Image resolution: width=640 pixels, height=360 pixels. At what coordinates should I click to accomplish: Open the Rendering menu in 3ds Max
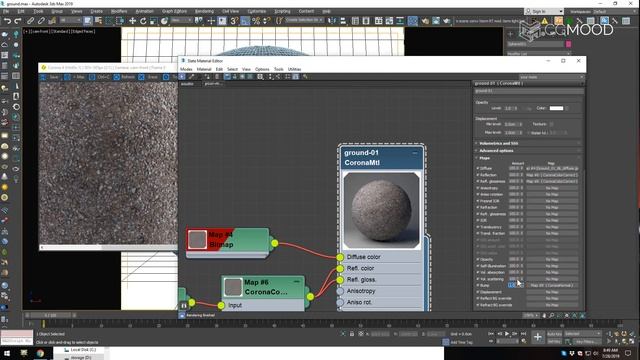(204, 11)
